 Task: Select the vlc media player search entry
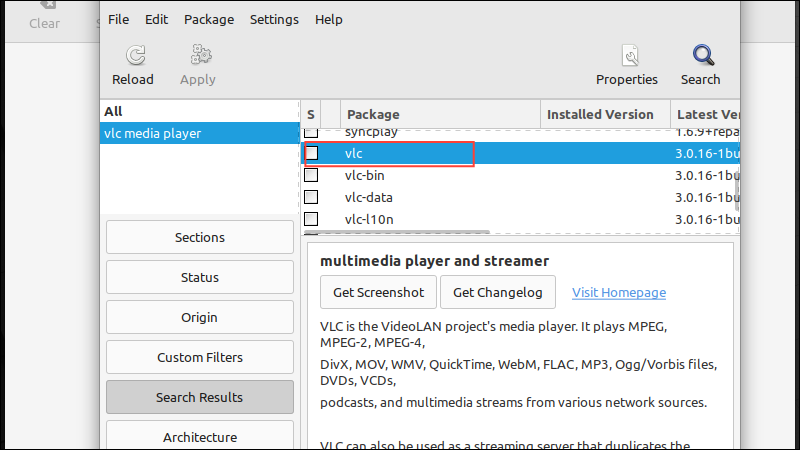[199, 133]
